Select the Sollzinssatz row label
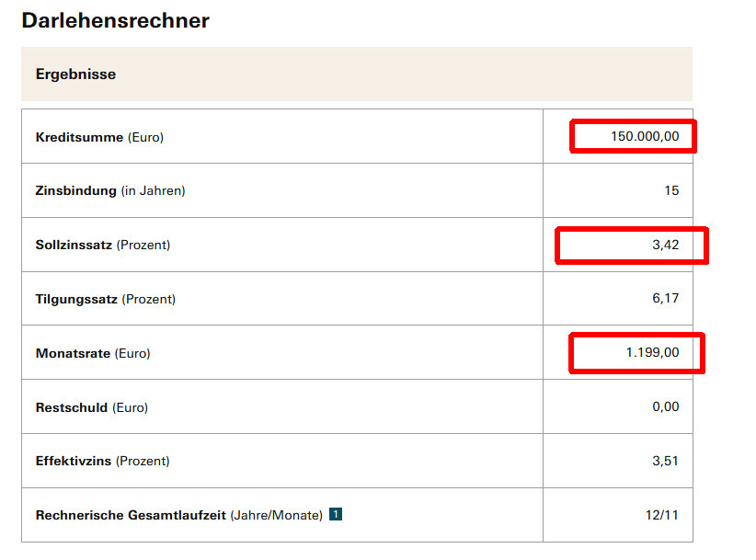The image size is (756, 560). pos(103,245)
